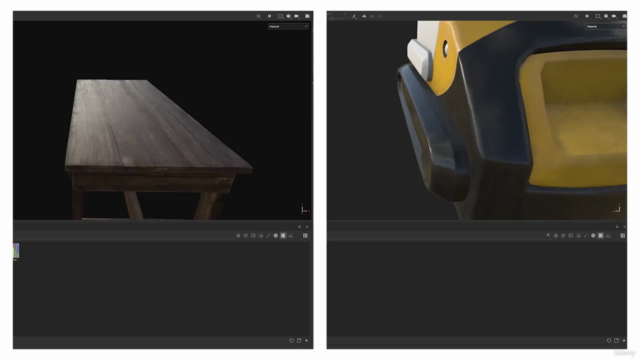Open viewport layout options in right window
Image resolution: width=640 pixels, height=360 pixels.
(x=598, y=16)
